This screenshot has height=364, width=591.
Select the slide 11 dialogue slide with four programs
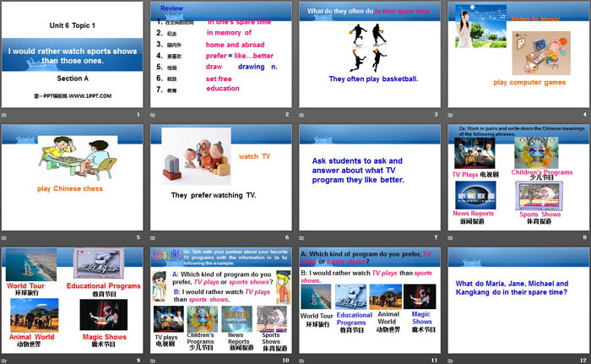pyautogui.click(x=370, y=301)
